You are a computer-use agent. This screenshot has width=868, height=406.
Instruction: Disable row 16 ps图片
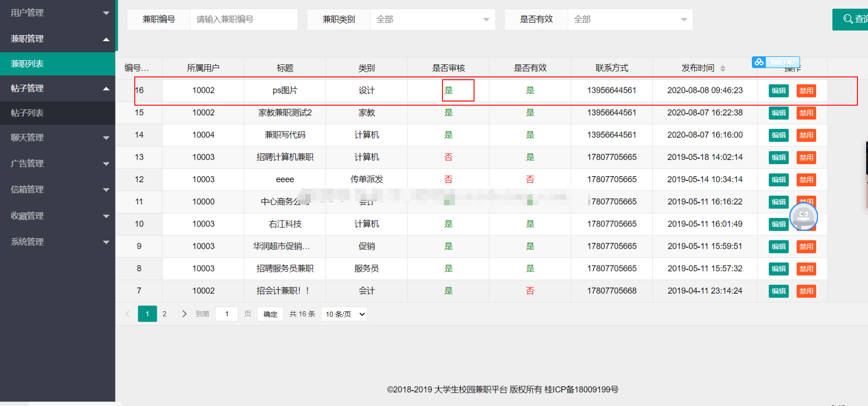point(806,91)
